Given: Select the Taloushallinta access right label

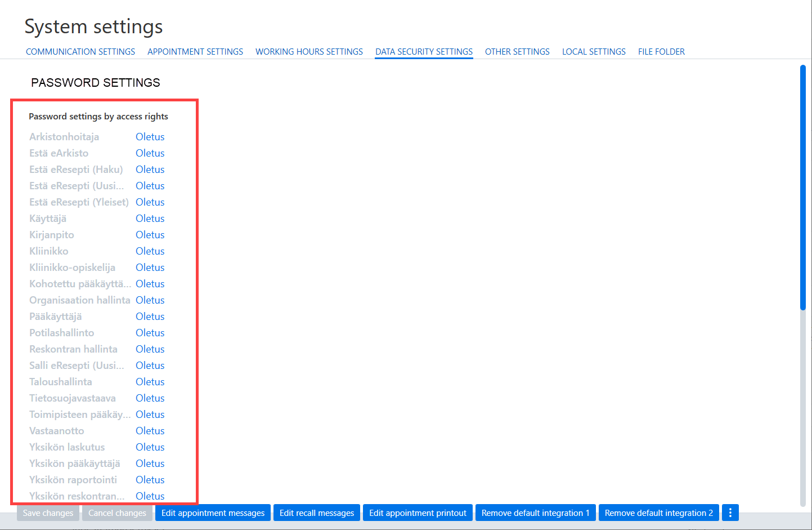Looking at the screenshot, I should coord(61,382).
